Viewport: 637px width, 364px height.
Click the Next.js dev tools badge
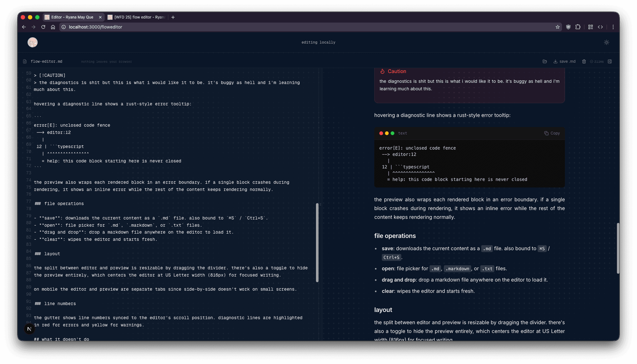[x=30, y=329]
